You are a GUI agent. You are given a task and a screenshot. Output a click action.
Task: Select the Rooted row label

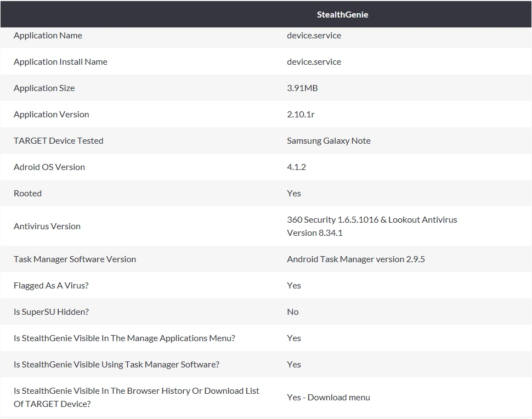click(x=27, y=194)
